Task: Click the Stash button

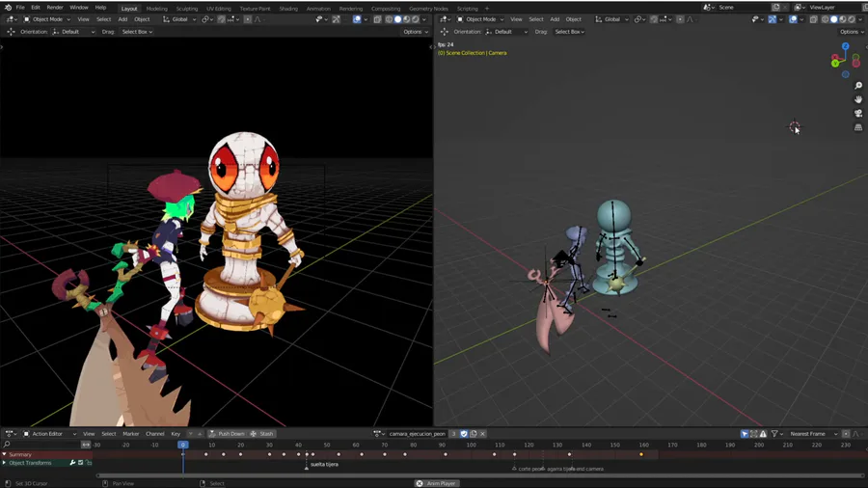Action: 263,434
